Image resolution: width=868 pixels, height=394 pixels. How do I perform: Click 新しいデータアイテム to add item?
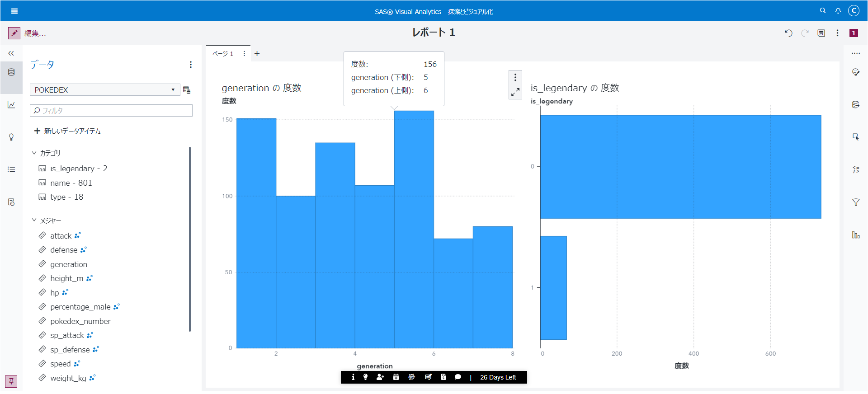pos(68,131)
